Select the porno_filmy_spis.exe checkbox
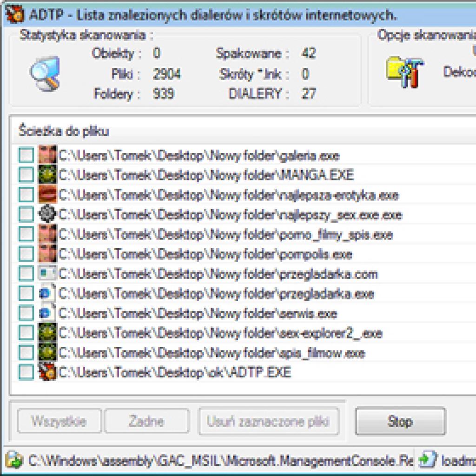This screenshot has width=476, height=476. point(26,234)
